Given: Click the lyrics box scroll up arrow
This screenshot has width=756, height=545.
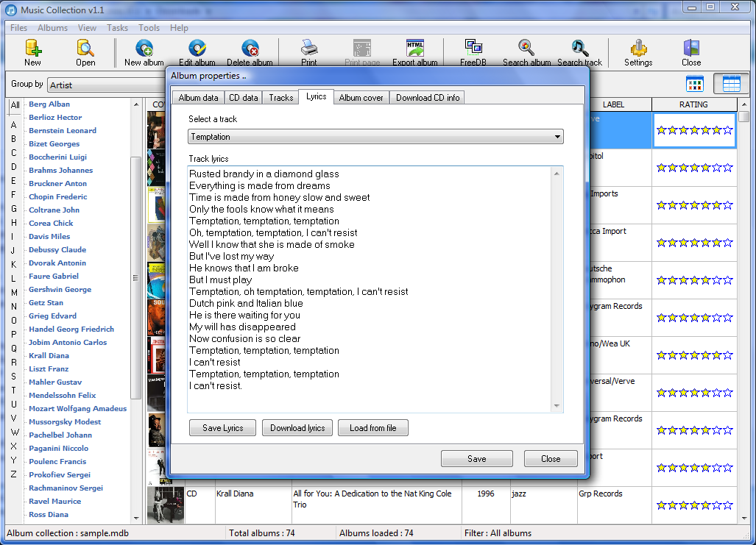Looking at the screenshot, I should (x=557, y=174).
